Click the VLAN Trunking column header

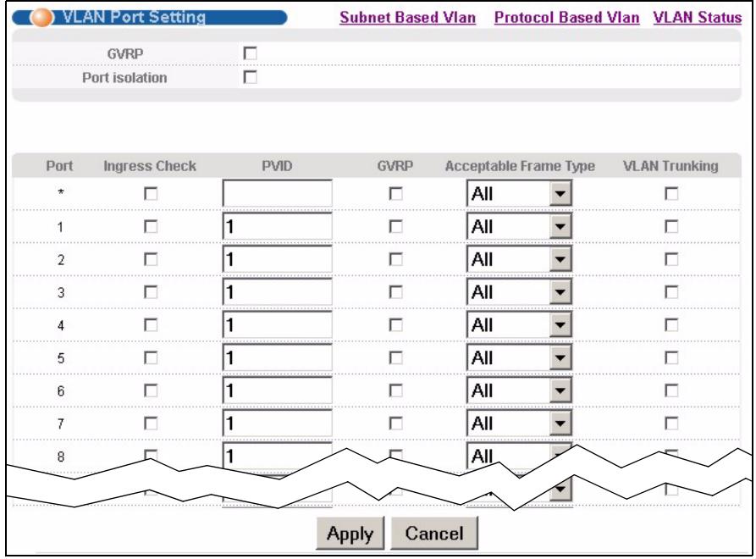pos(670,166)
